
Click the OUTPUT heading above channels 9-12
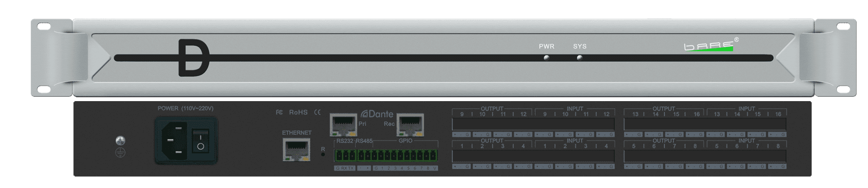(x=492, y=109)
